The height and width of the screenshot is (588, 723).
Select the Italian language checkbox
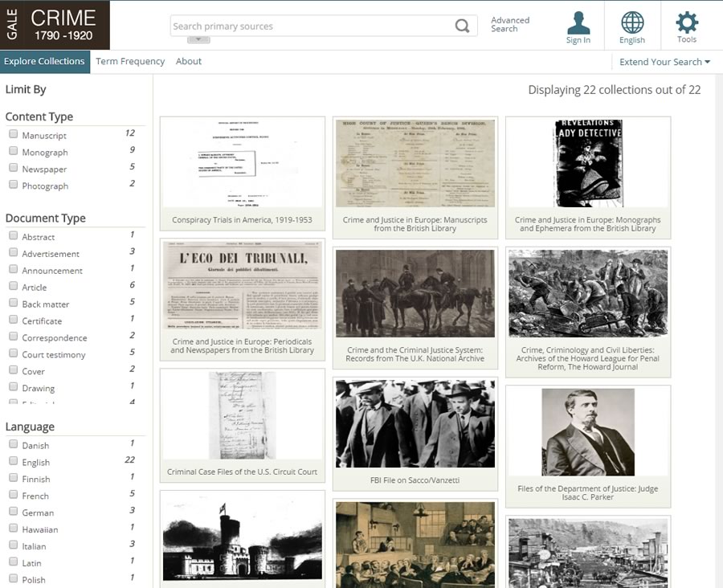[x=14, y=545]
